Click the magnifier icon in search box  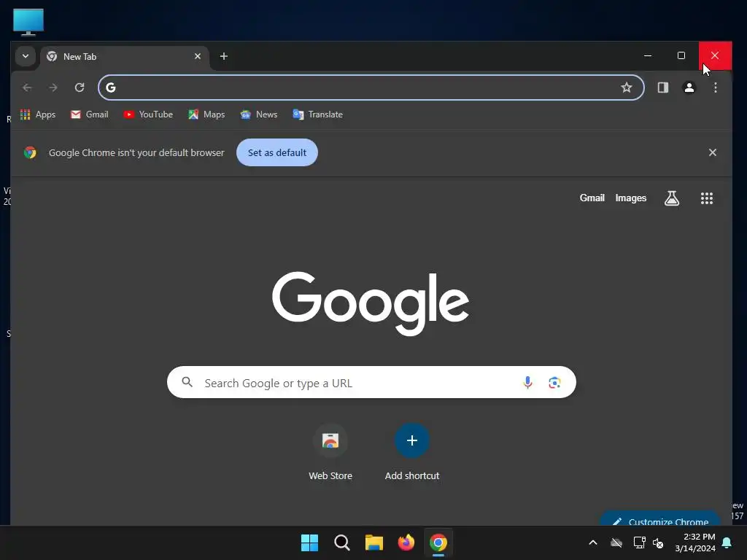[x=187, y=382]
